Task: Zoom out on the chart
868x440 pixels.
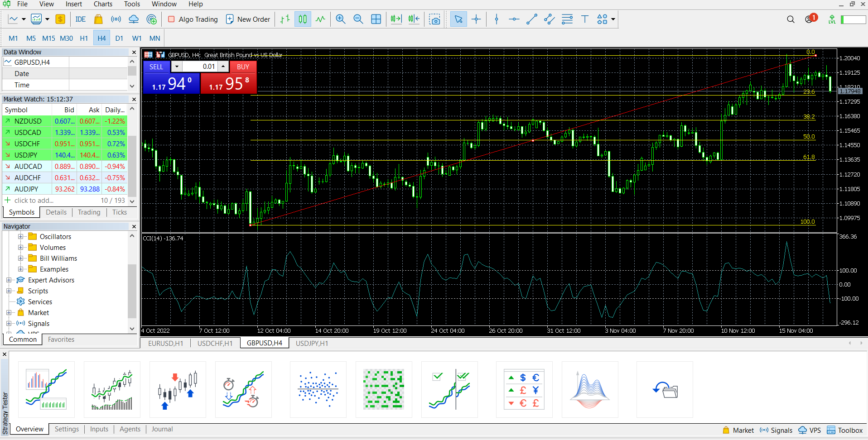Action: tap(358, 19)
